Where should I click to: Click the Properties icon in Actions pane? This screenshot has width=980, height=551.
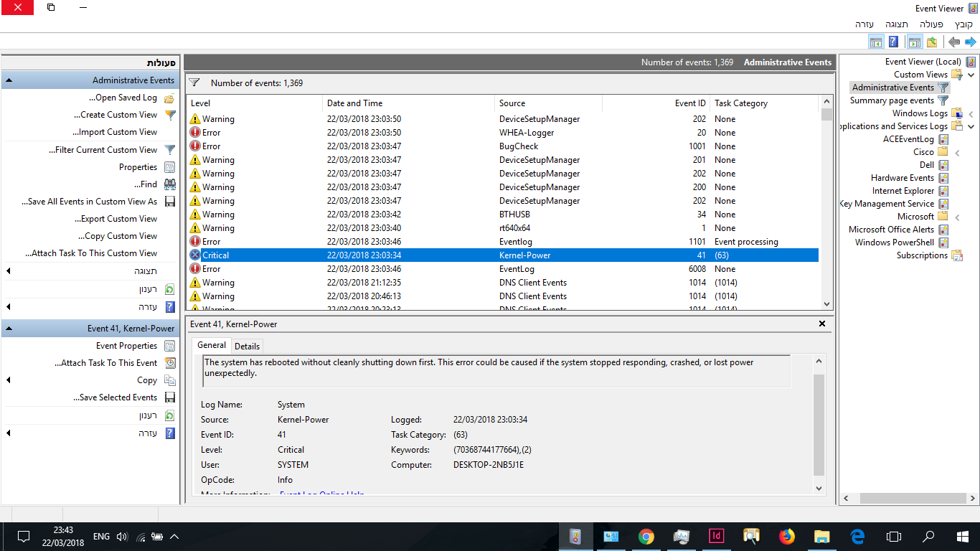click(x=170, y=167)
